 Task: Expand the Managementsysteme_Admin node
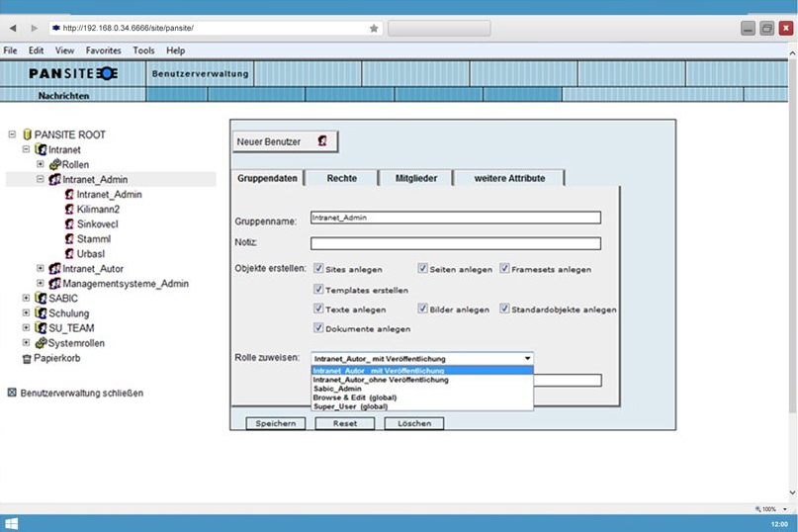[x=41, y=283]
